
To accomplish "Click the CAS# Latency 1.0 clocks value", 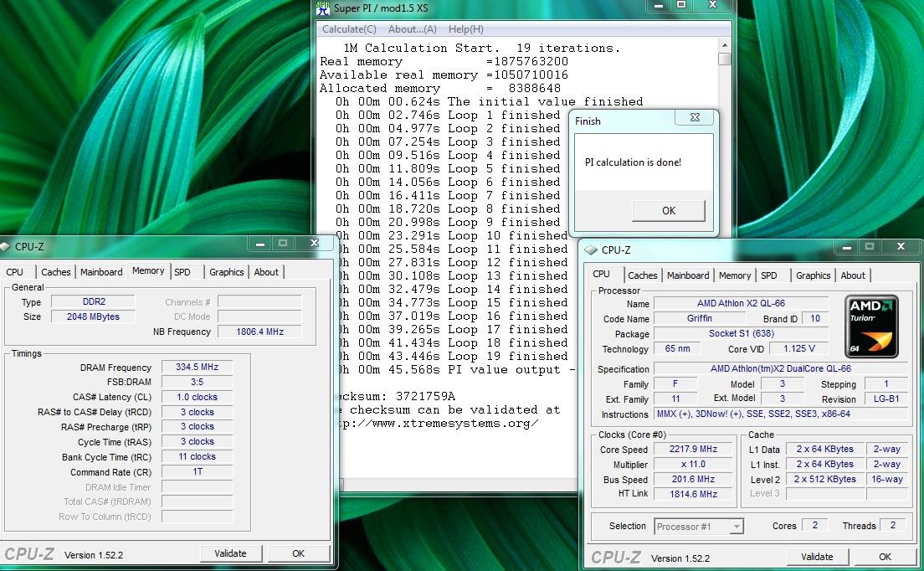I will pos(197,397).
